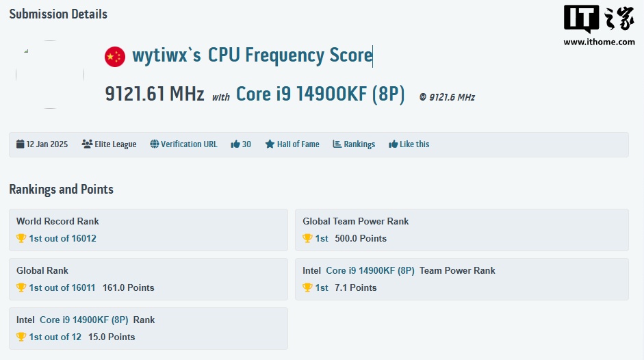Viewport: 644px width, 360px height.
Task: Click the trophy icon under World Record Rank
Action: pyautogui.click(x=21, y=238)
